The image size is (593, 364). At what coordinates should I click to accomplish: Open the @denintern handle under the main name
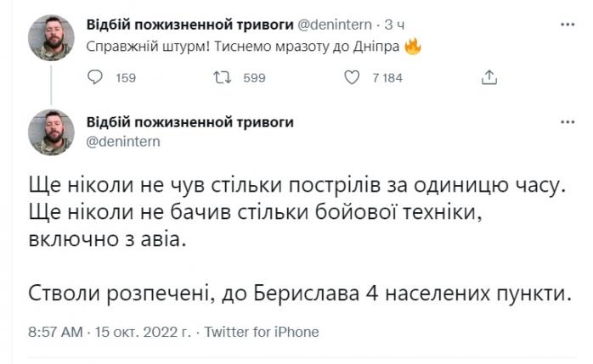tap(123, 140)
